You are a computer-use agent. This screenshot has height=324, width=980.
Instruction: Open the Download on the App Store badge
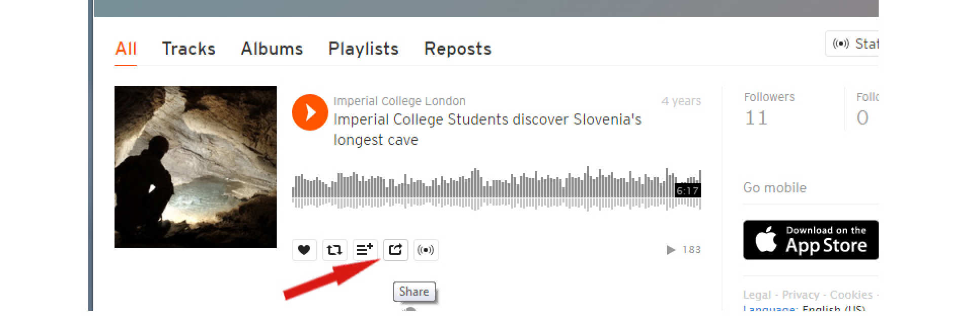tap(811, 240)
